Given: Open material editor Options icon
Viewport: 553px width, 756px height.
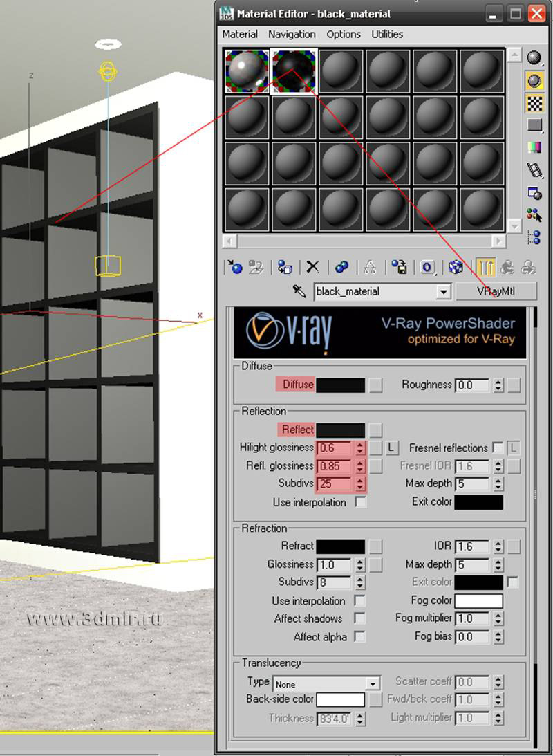Looking at the screenshot, I should (x=534, y=193).
